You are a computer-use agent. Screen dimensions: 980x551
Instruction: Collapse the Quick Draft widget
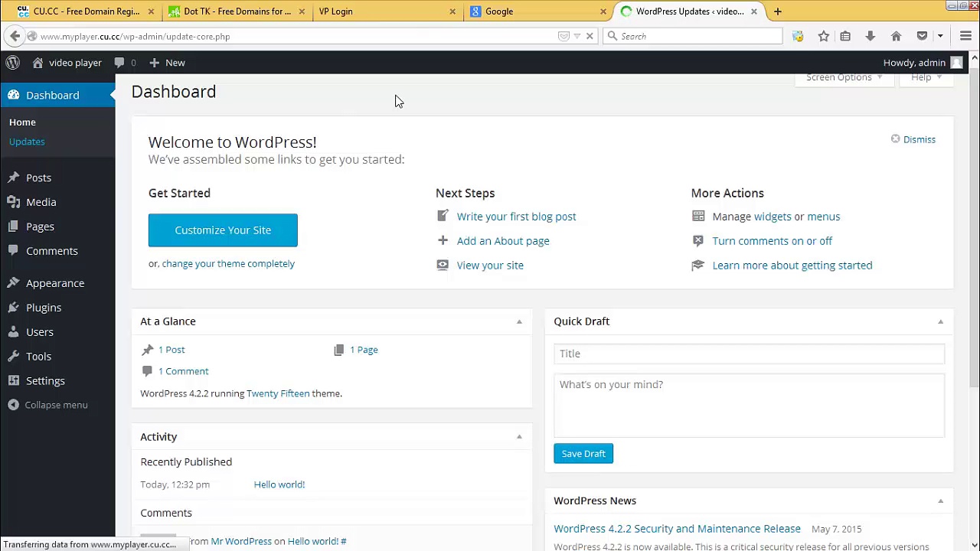tap(940, 321)
